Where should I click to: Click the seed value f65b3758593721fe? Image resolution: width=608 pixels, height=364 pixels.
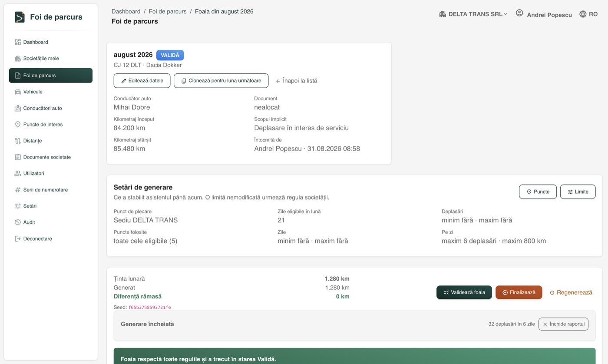(x=150, y=308)
